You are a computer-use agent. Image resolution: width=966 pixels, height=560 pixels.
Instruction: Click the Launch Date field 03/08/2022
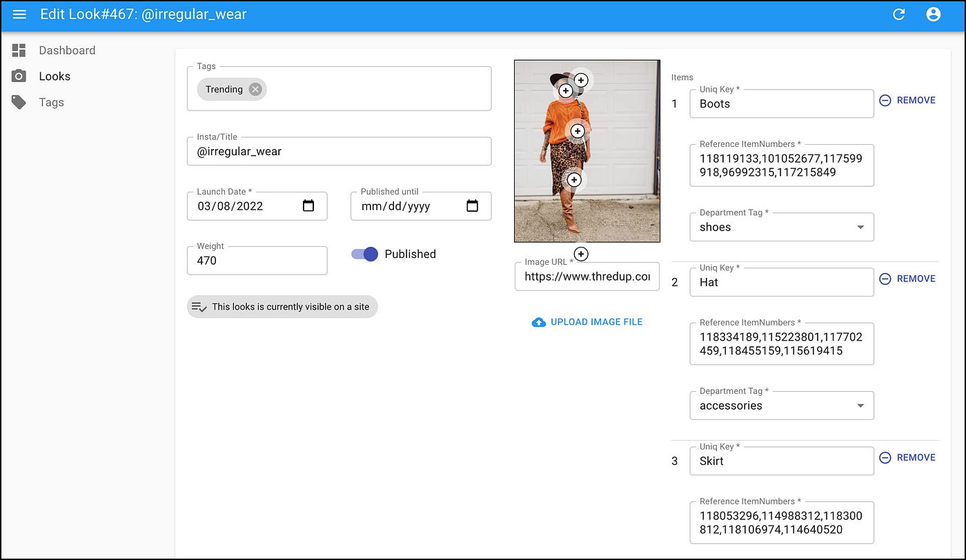click(257, 206)
